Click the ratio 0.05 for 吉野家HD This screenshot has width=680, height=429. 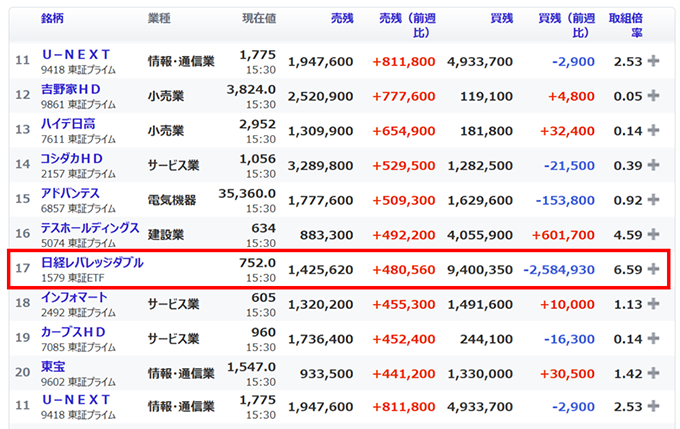tap(628, 96)
